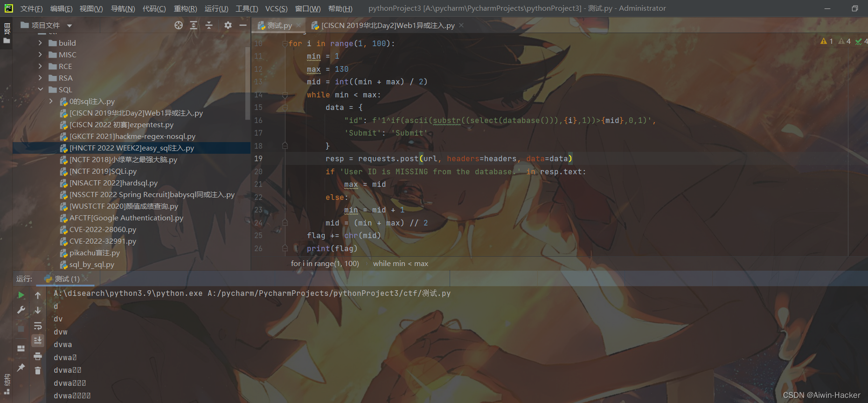Hide the project tool window
868x403 pixels.
(x=243, y=25)
